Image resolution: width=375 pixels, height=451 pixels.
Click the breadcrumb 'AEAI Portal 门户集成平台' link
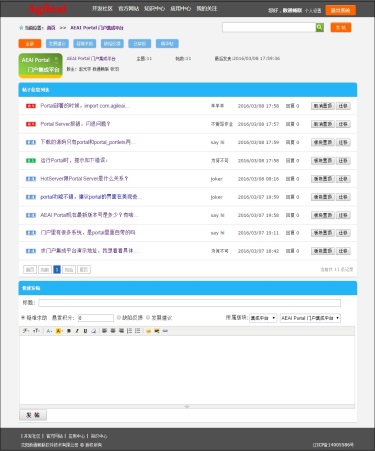point(97,28)
